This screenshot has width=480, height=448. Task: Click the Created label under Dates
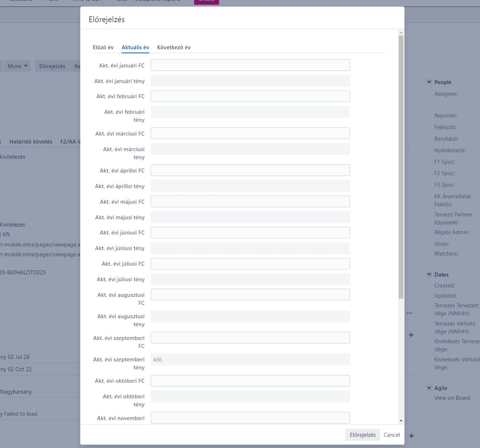point(444,286)
